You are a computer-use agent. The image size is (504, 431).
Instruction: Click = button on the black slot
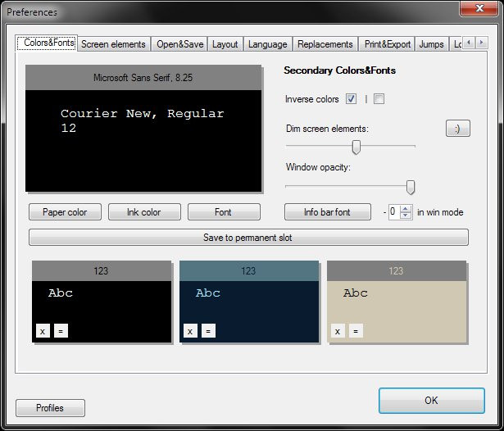[61, 331]
